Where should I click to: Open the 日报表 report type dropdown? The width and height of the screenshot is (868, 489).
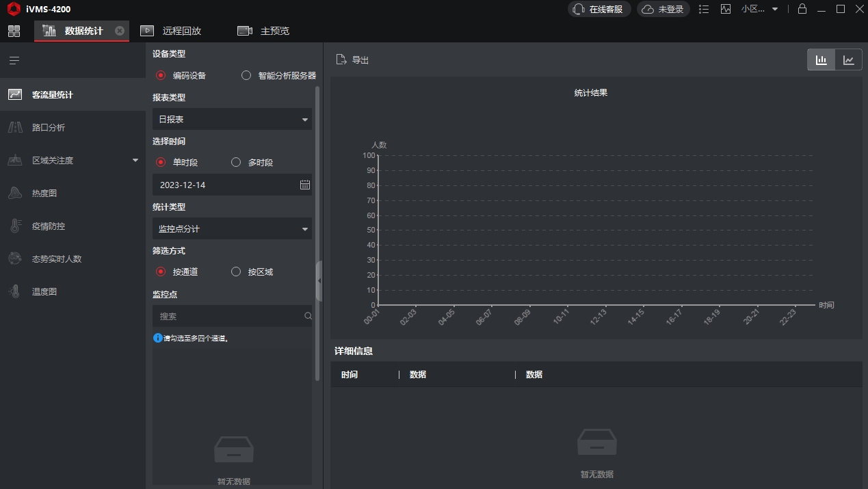coord(232,119)
